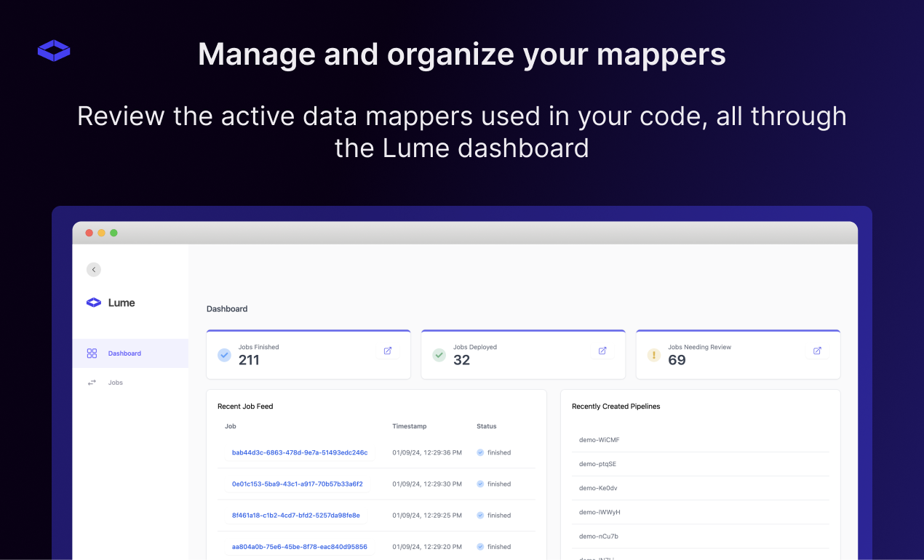Click the Recently Created Pipelines heading
Viewport: 924px width, 560px height.
(x=616, y=407)
